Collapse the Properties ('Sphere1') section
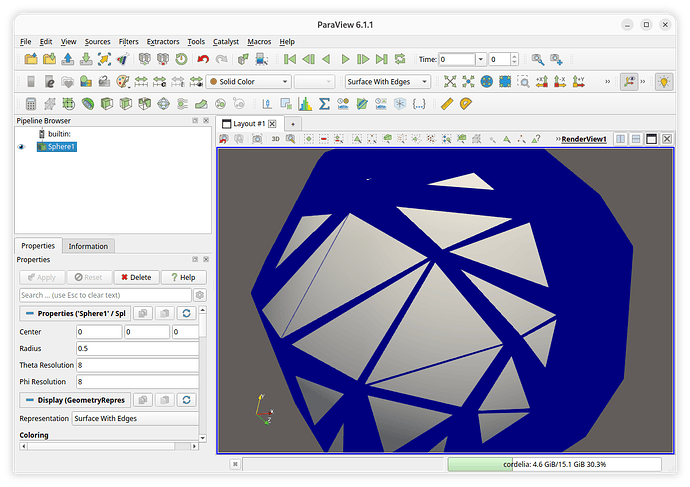 75,313
